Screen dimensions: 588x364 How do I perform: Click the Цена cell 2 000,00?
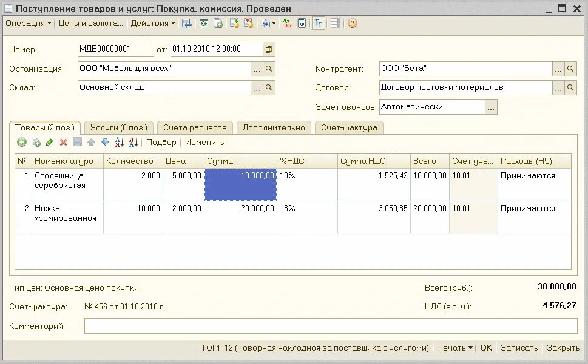tap(184, 217)
